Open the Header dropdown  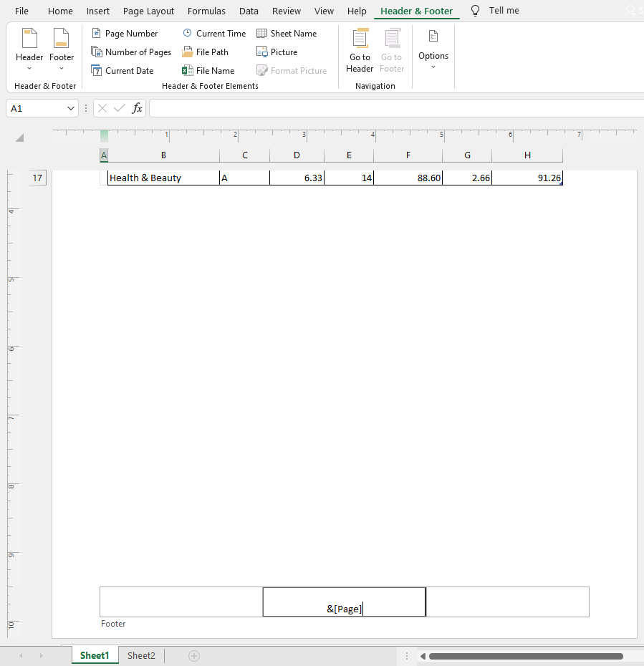(29, 49)
